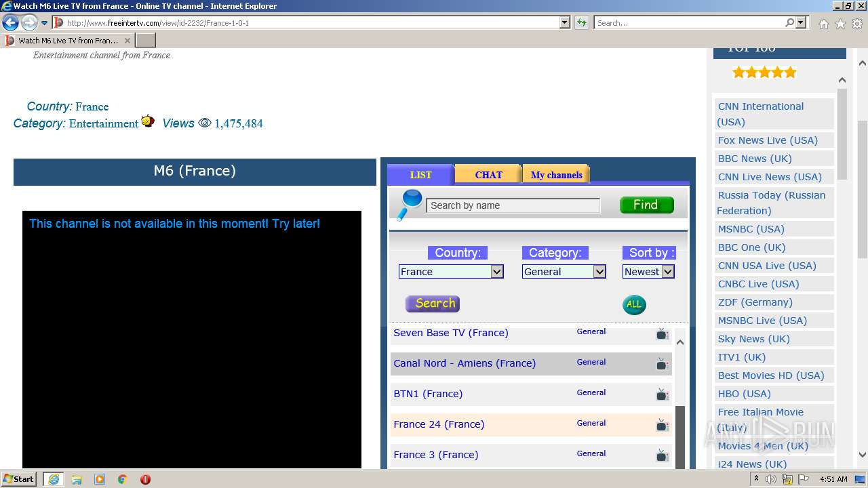The image size is (868, 488).
Task: Open BTN1 (France) channel
Action: (428, 394)
